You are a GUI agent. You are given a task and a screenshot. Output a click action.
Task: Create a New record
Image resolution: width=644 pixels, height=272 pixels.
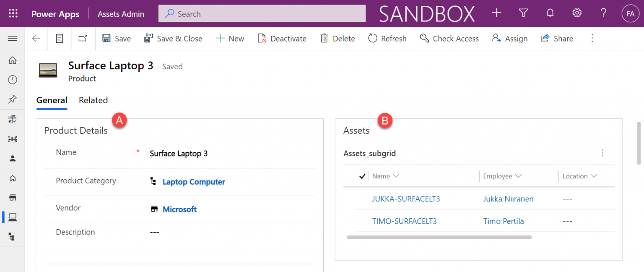(230, 39)
